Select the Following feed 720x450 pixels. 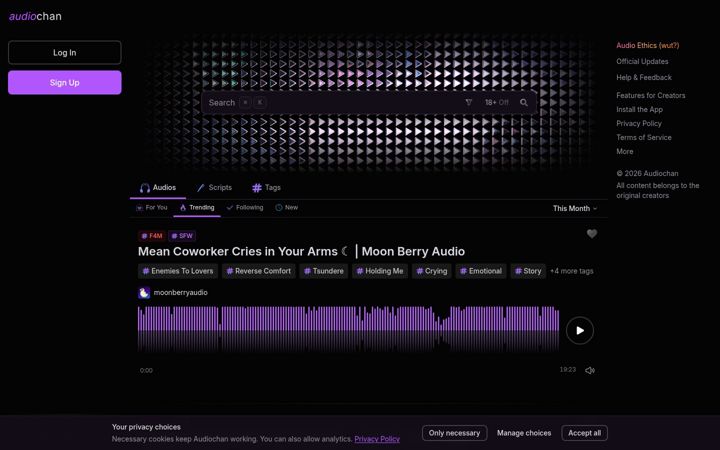[245, 208]
